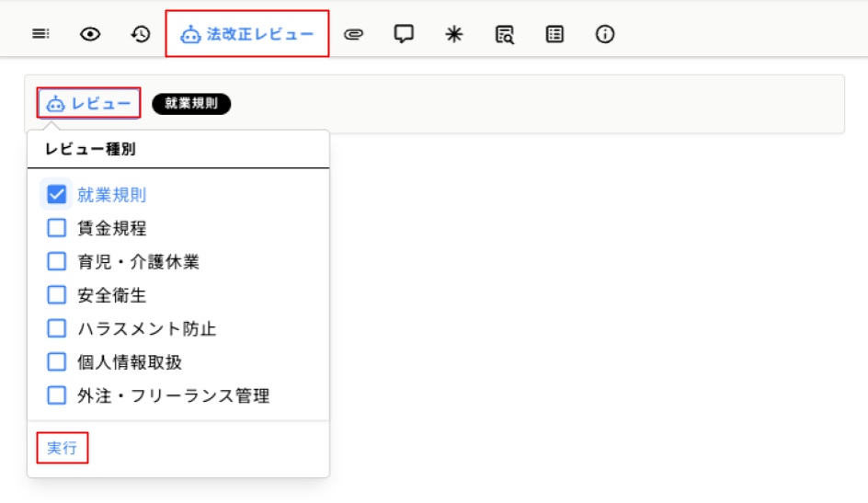Open the list table icon
Viewport: 868px width, 503px height.
(x=554, y=34)
